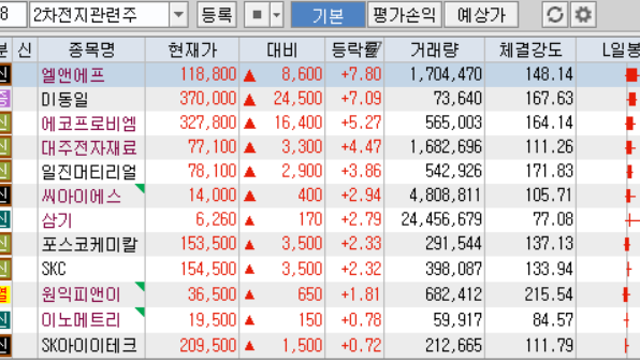Click the up-arrow icon in 이노메트리 row

click(x=249, y=321)
